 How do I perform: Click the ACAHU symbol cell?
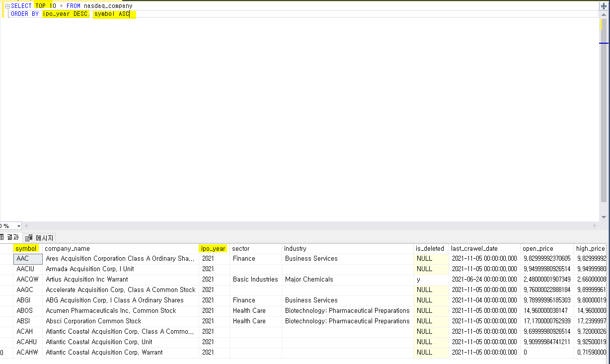pyautogui.click(x=28, y=342)
